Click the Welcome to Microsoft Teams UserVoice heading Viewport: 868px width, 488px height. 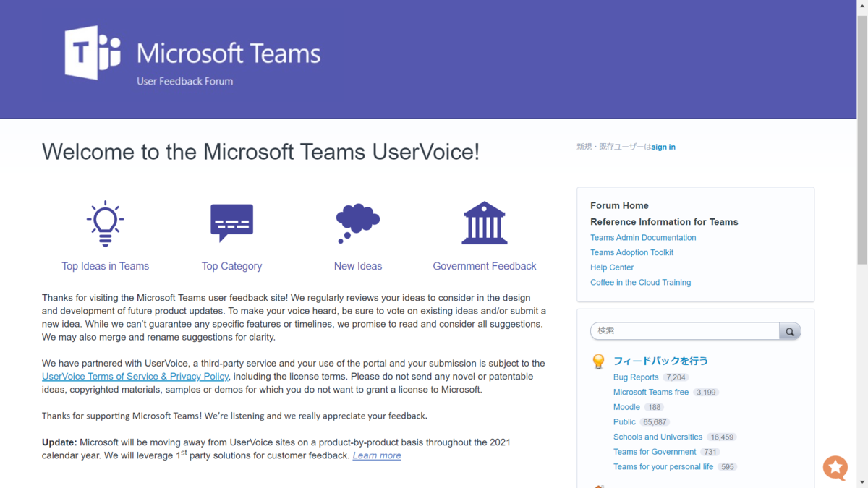(260, 152)
